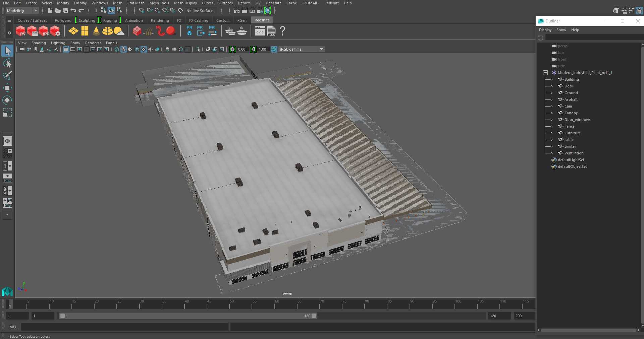Choose the Scale tool
Viewport: 644px width, 339px height.
[x=7, y=113]
